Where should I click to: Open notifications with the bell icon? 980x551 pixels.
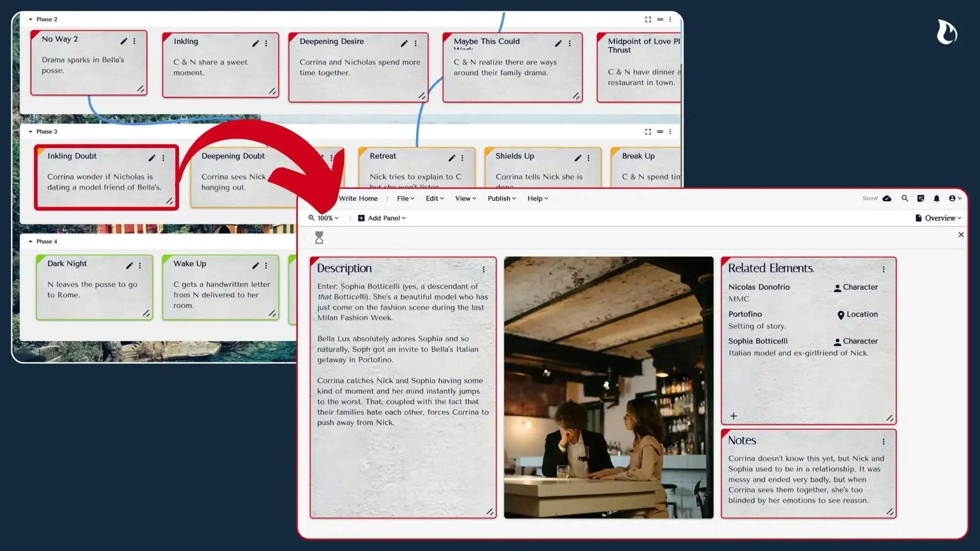pyautogui.click(x=936, y=198)
